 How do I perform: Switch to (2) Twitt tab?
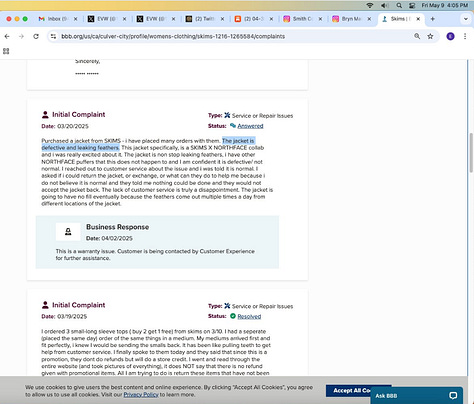[205, 19]
